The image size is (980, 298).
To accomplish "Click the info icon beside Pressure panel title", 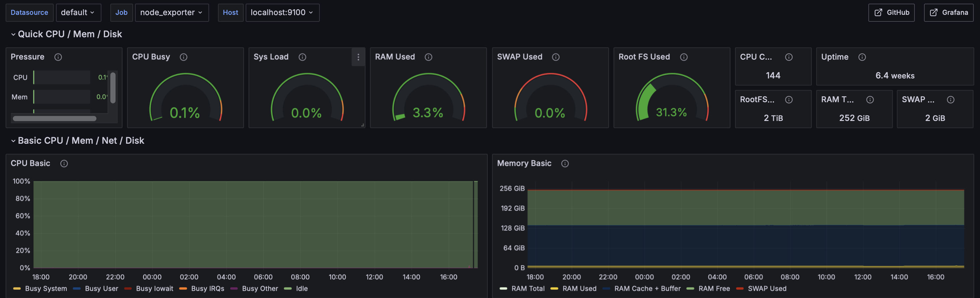I will pos(58,57).
